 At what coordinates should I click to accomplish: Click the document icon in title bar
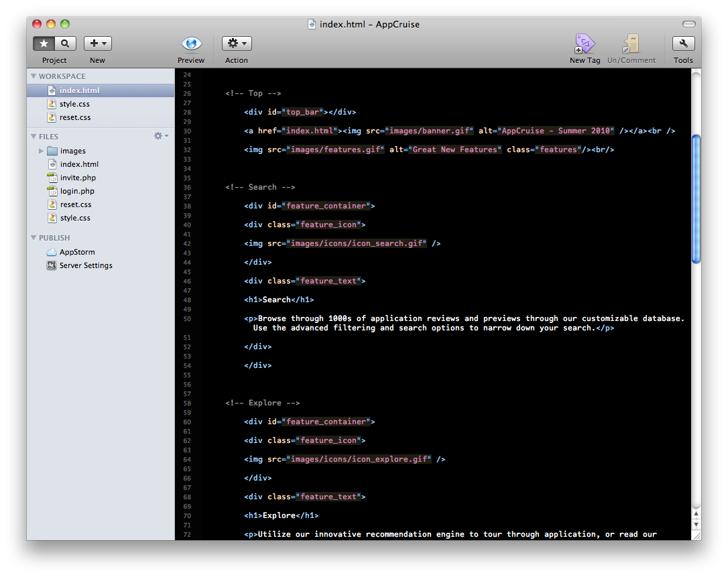[x=312, y=24]
